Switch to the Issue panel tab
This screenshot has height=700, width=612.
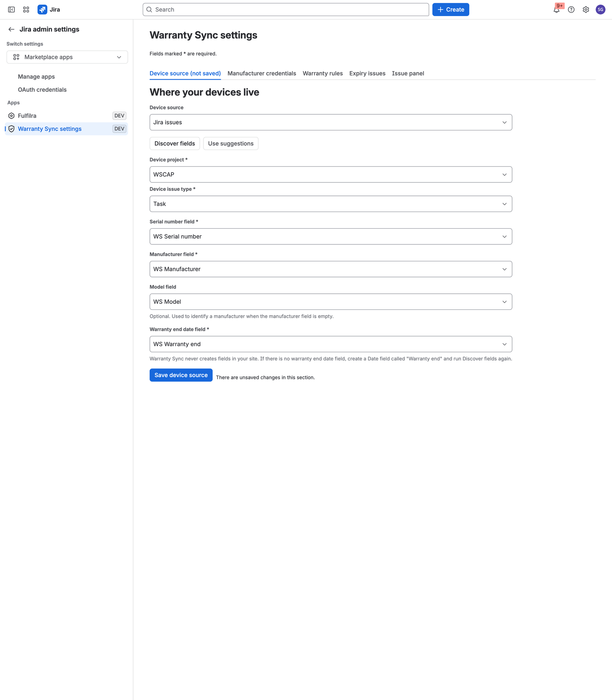(x=408, y=73)
